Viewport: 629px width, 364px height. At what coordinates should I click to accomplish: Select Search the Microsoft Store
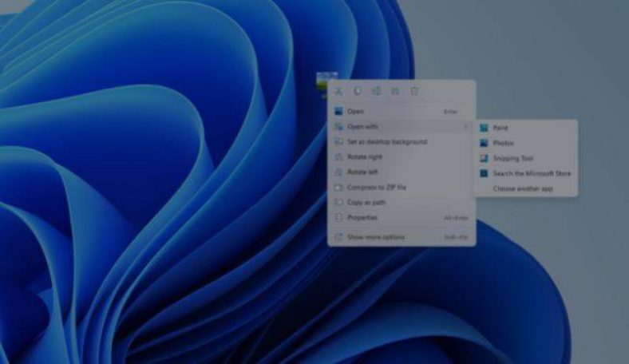(x=526, y=174)
